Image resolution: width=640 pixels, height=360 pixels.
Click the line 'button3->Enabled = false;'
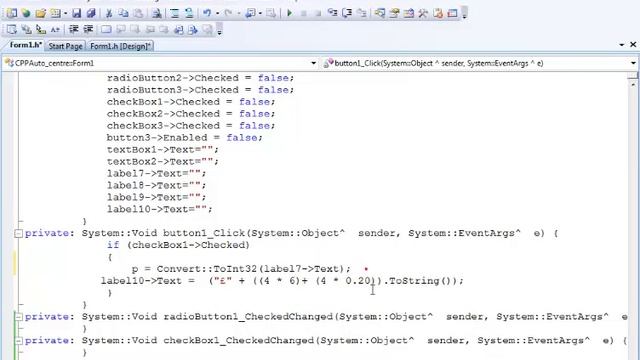[184, 138]
